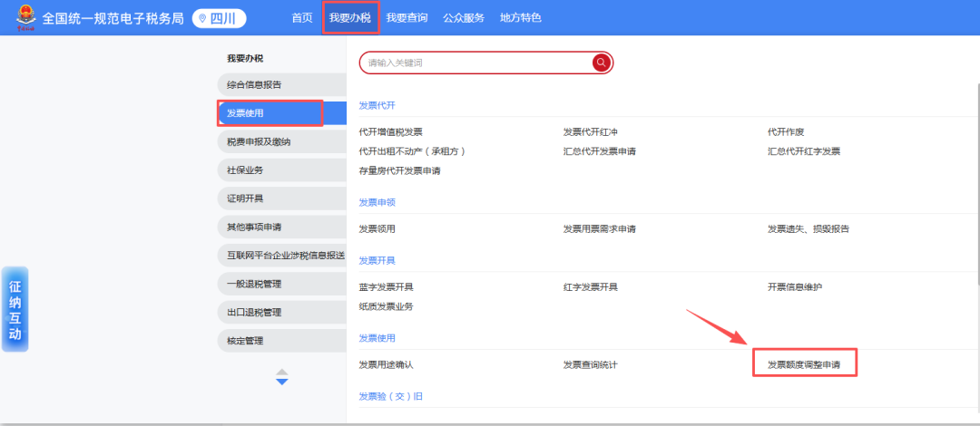Click the 发票验（交）旧 section heading
The width and height of the screenshot is (980, 426).
[390, 397]
